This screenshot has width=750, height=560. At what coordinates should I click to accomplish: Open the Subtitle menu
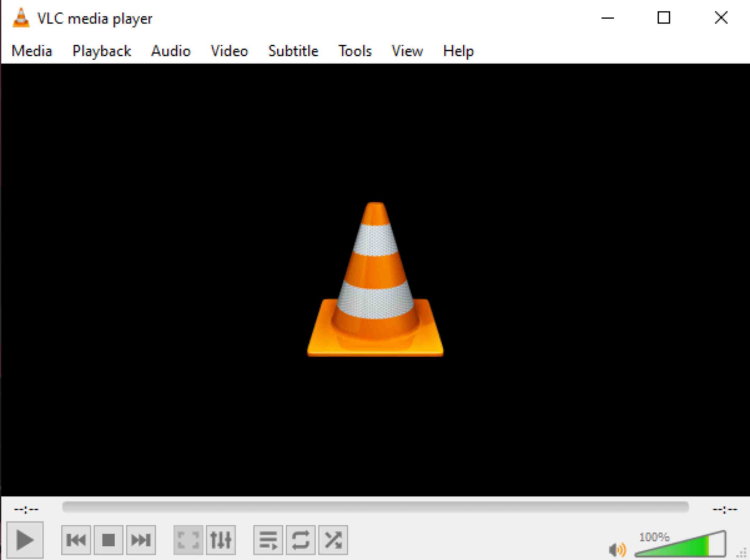pyautogui.click(x=293, y=51)
